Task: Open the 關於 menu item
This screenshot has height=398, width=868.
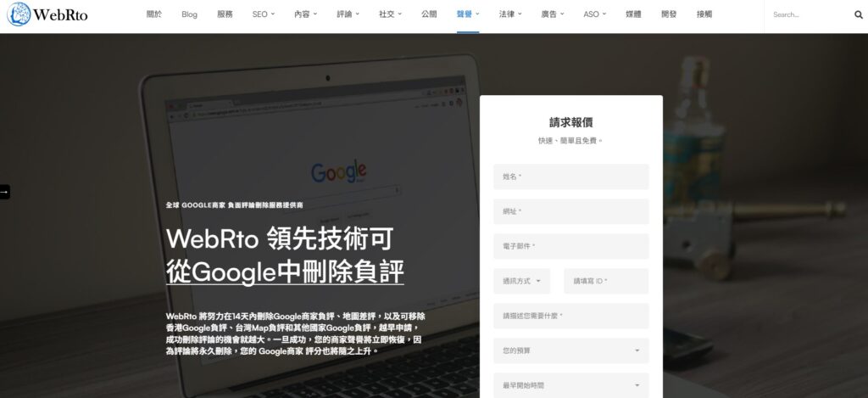Action: coord(154,14)
